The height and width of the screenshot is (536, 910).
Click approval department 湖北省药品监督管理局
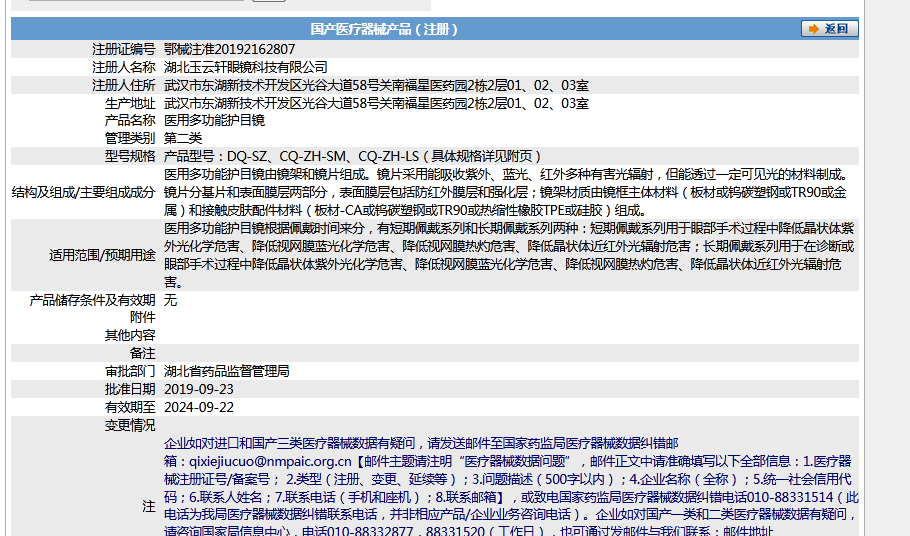pyautogui.click(x=226, y=371)
